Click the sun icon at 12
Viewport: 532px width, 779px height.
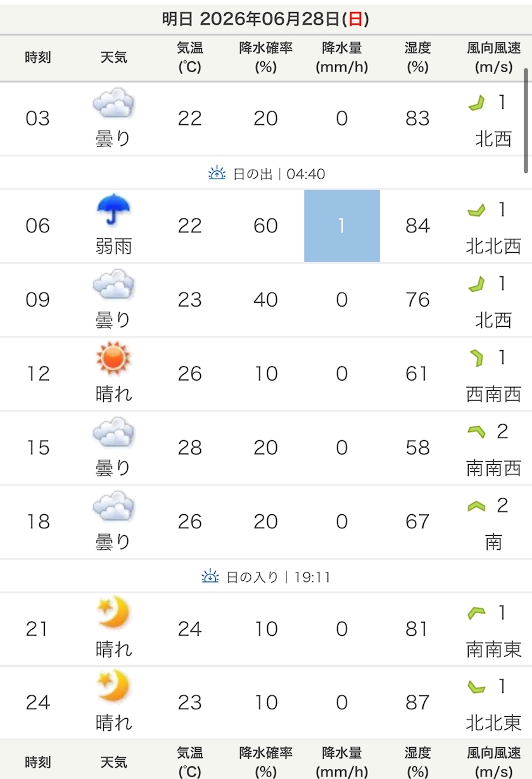113,358
